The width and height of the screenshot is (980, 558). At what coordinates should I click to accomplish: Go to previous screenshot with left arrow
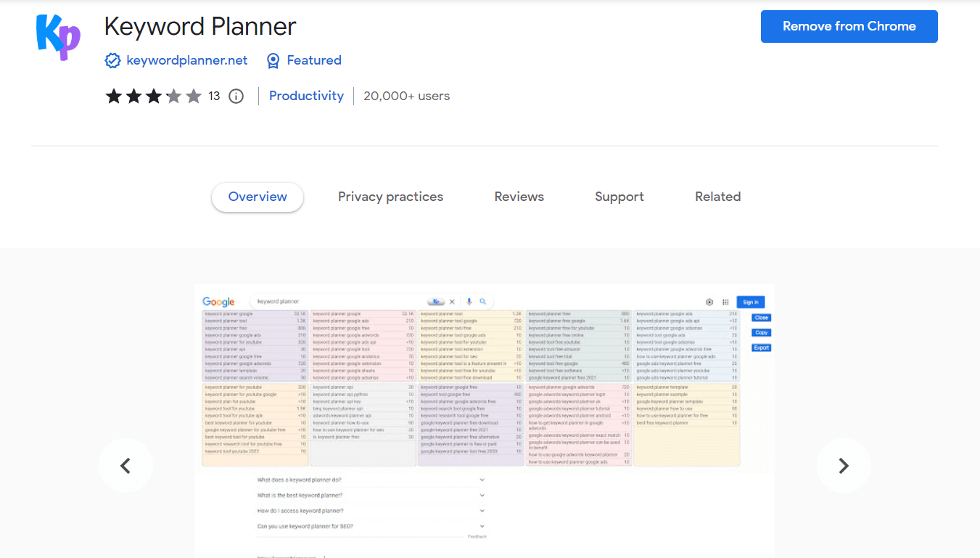[x=125, y=466]
